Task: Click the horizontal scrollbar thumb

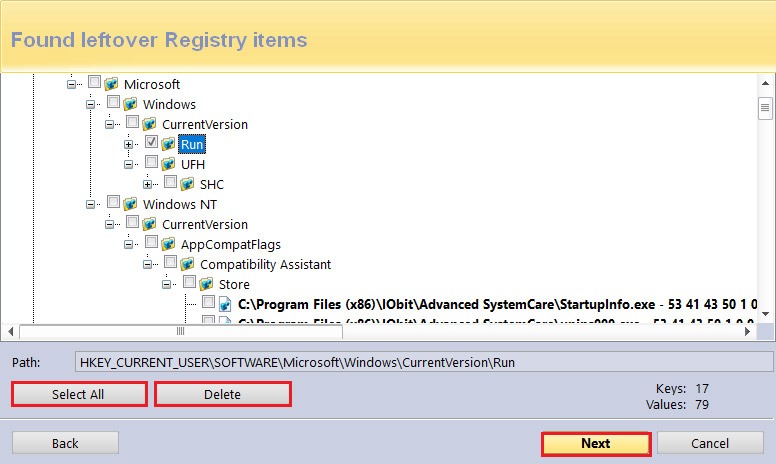Action: [181, 331]
